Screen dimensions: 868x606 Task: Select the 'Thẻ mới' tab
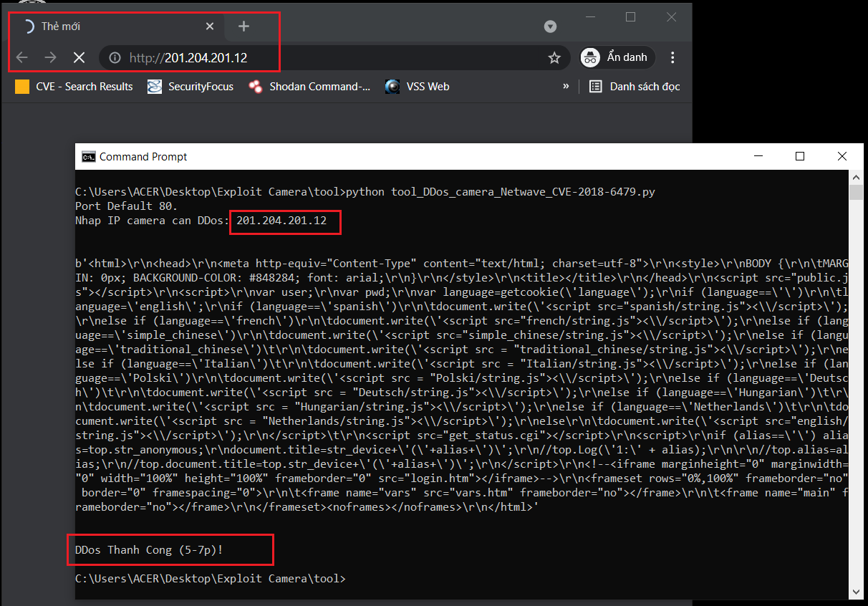click(118, 27)
